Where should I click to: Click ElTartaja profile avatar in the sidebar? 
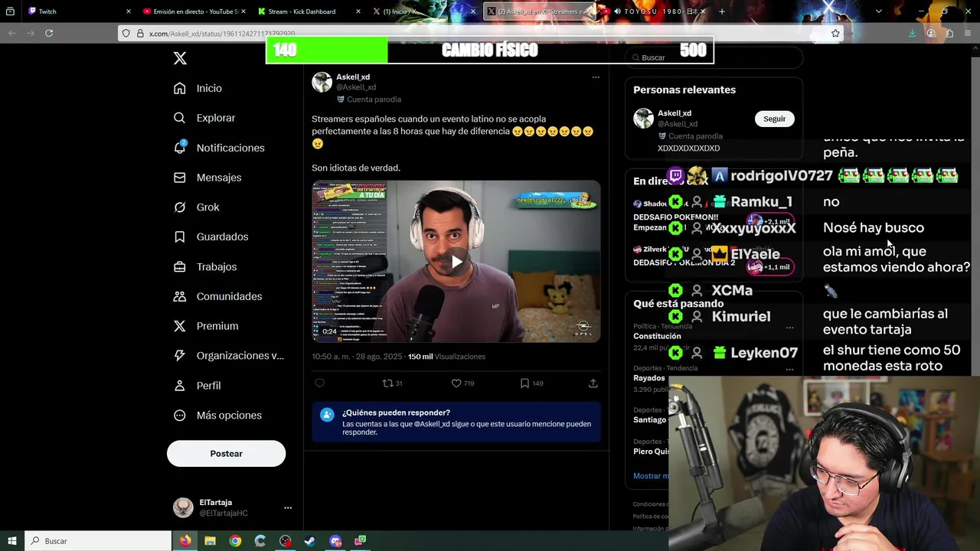click(x=183, y=507)
